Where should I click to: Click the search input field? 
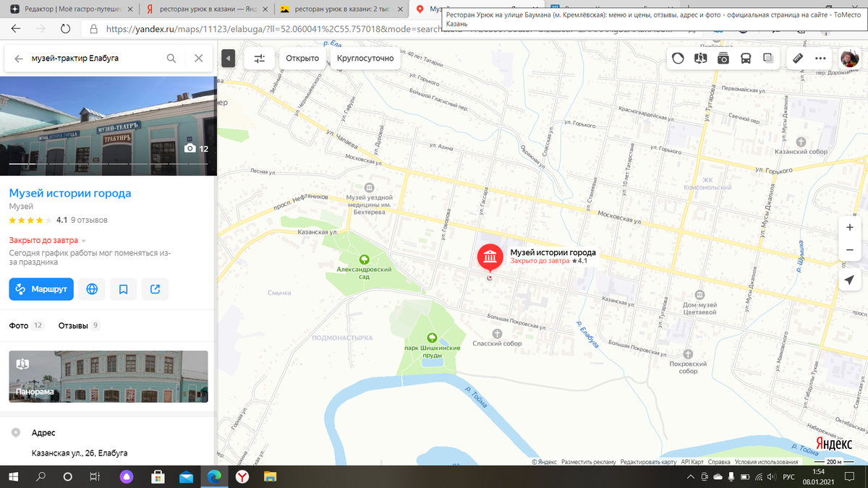[97, 59]
